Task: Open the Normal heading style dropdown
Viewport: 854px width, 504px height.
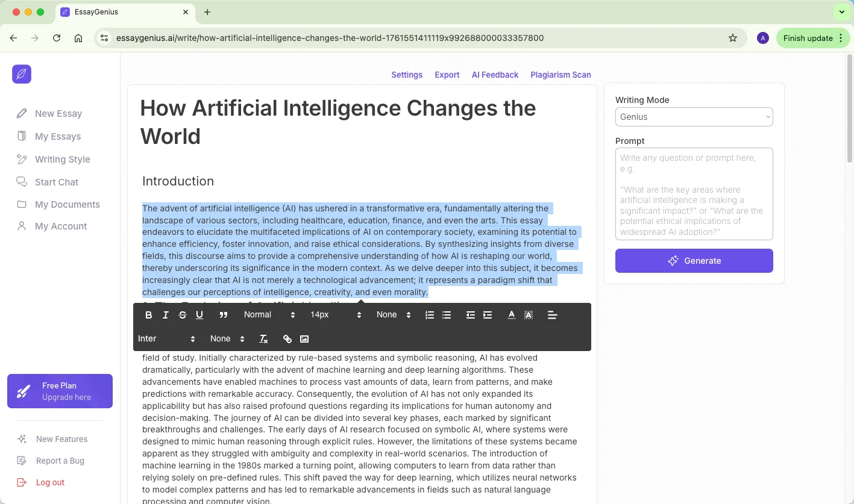Action: pyautogui.click(x=269, y=315)
